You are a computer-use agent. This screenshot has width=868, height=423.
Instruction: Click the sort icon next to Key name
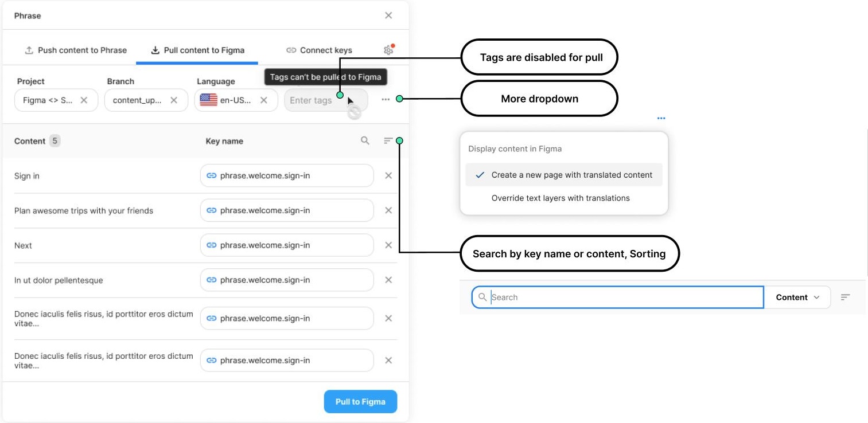pyautogui.click(x=388, y=140)
